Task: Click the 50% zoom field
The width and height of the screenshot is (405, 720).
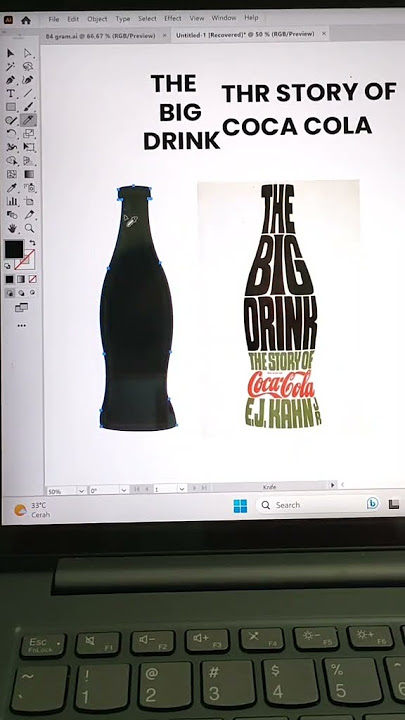Action: pos(61,491)
